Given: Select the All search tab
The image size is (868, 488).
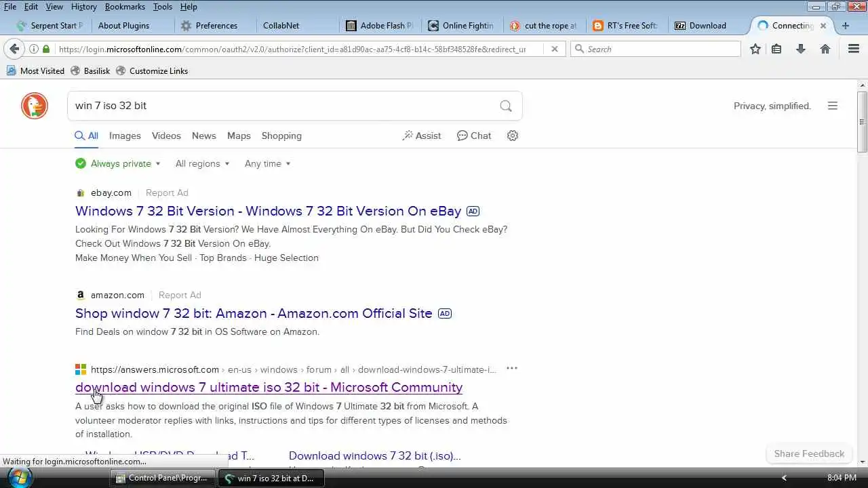Looking at the screenshot, I should pos(87,136).
